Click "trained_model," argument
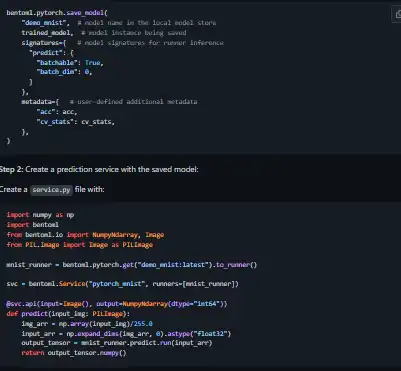401x371 pixels. coord(47,33)
